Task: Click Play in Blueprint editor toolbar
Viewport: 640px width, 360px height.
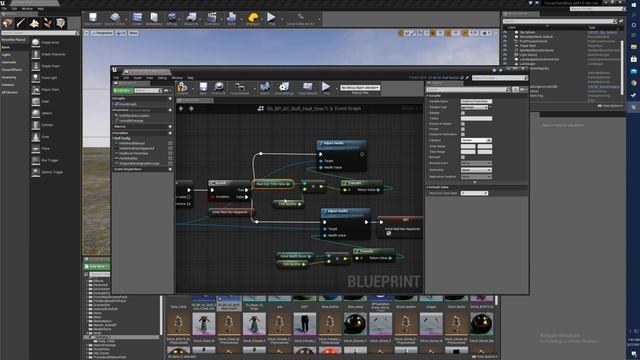Action: point(326,88)
